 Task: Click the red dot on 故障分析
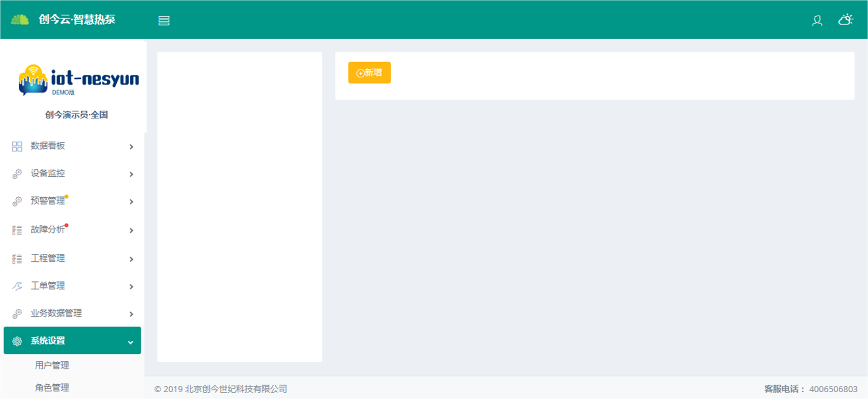click(x=67, y=225)
